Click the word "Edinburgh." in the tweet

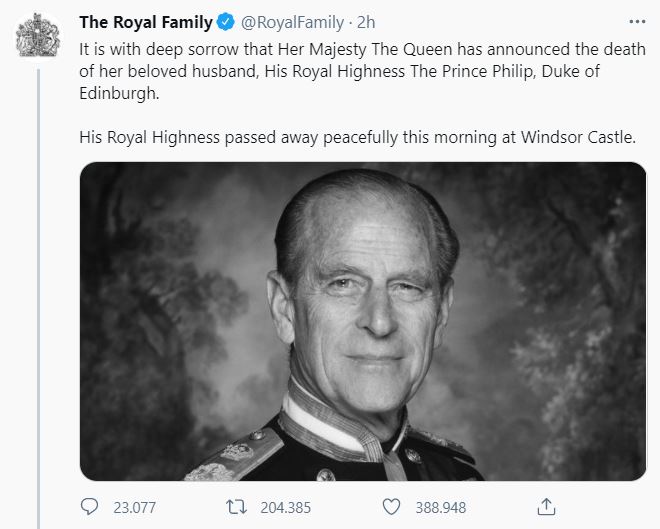(118, 92)
